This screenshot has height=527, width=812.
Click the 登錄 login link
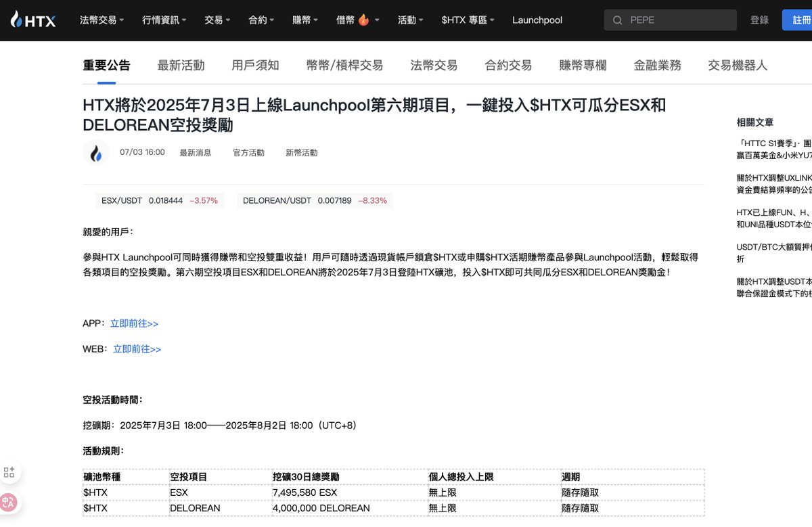tap(759, 20)
